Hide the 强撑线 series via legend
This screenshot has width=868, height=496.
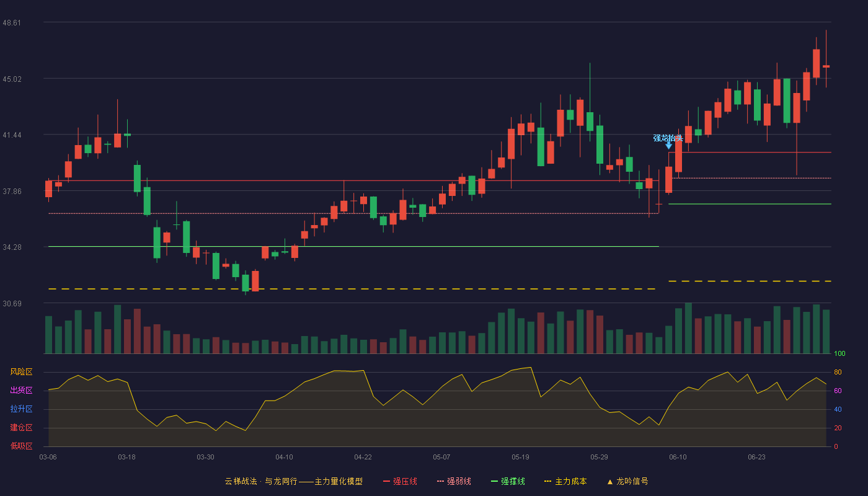[x=508, y=481]
